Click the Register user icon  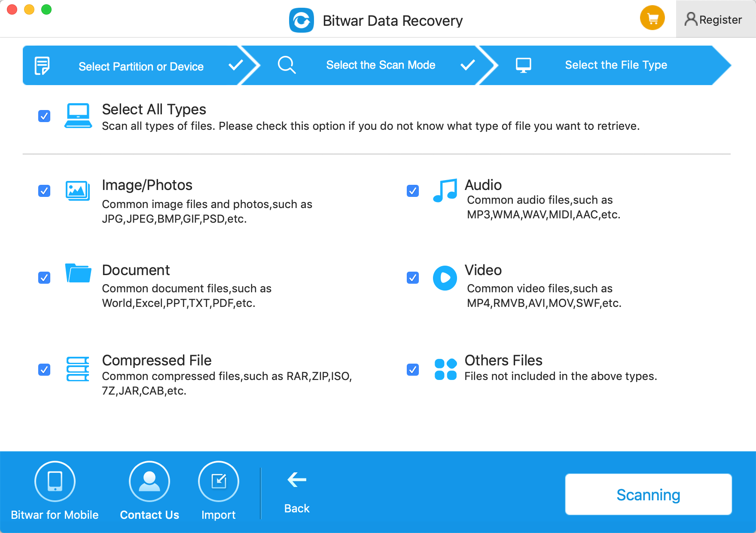pyautogui.click(x=691, y=19)
